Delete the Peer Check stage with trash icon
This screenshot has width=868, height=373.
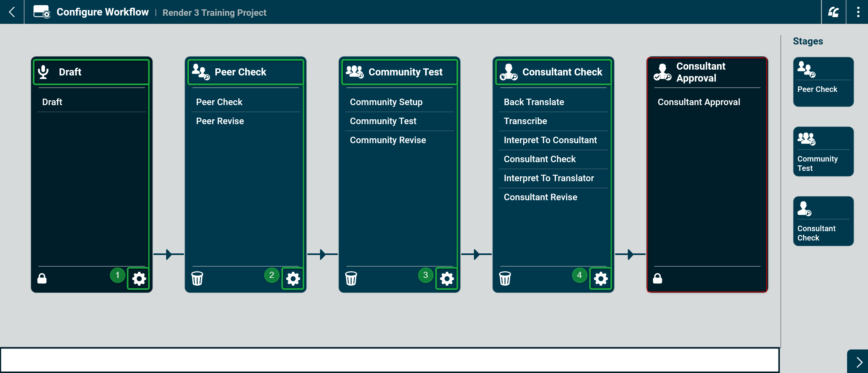pyautogui.click(x=197, y=279)
